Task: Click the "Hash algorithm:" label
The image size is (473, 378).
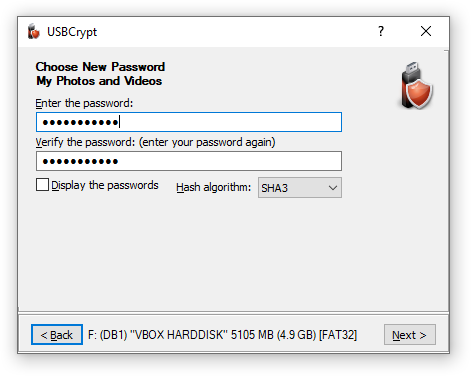Action: (213, 187)
